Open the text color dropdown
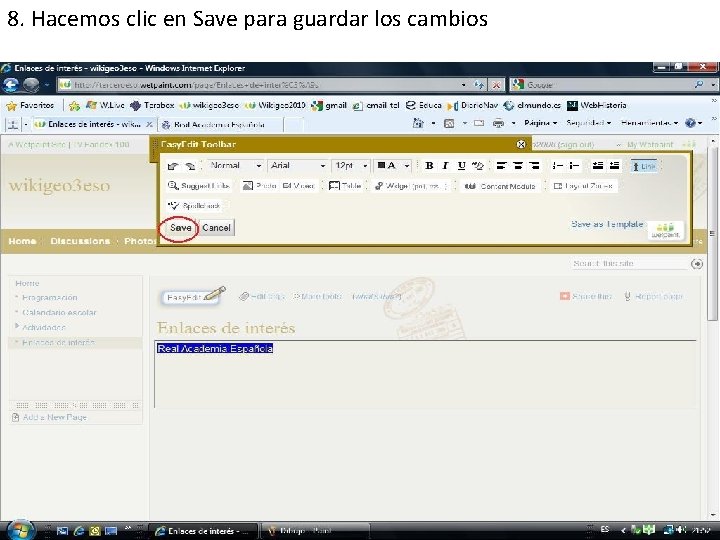Viewport: 720px width, 540px height. click(x=393, y=165)
